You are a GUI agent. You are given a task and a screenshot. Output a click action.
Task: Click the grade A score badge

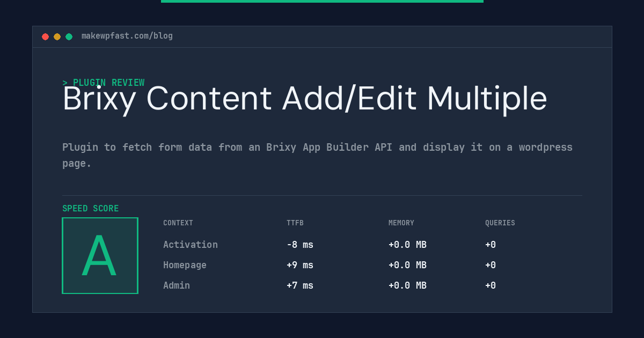(100, 255)
